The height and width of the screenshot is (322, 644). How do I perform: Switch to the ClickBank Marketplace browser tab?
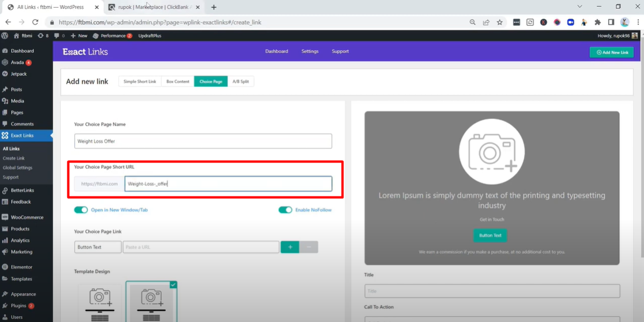pos(154,7)
